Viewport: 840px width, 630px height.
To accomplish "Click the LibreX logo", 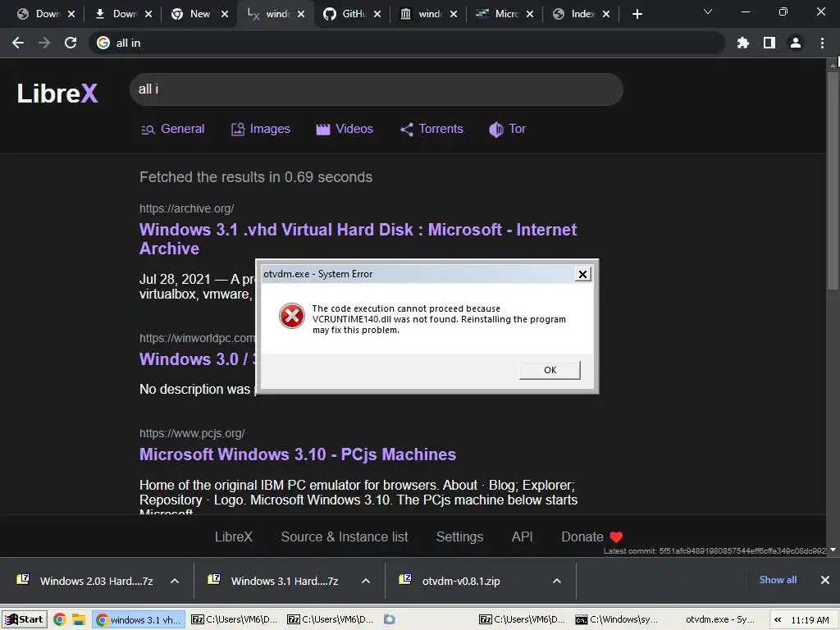I will click(x=57, y=94).
